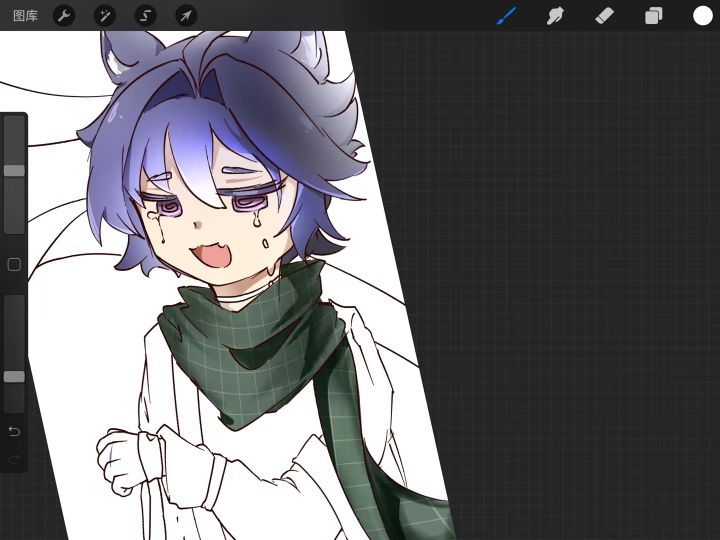Image resolution: width=720 pixels, height=540 pixels.
Task: Open the Layers panel
Action: click(x=653, y=16)
